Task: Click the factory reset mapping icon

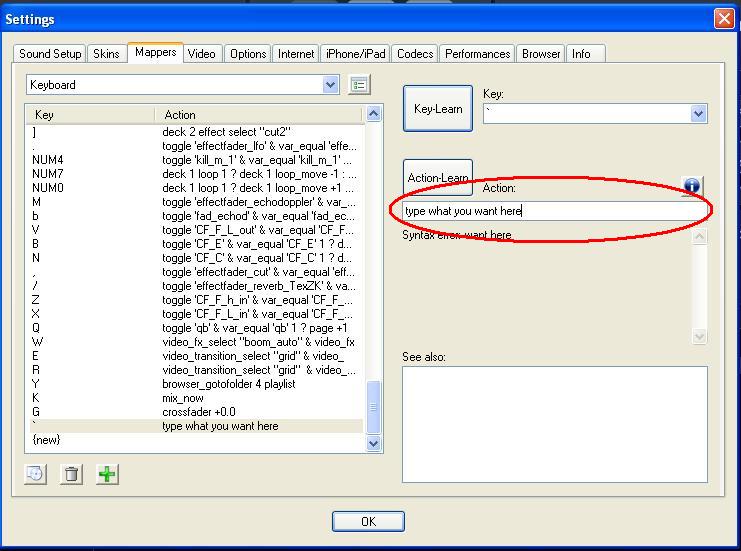Action: tap(35, 474)
